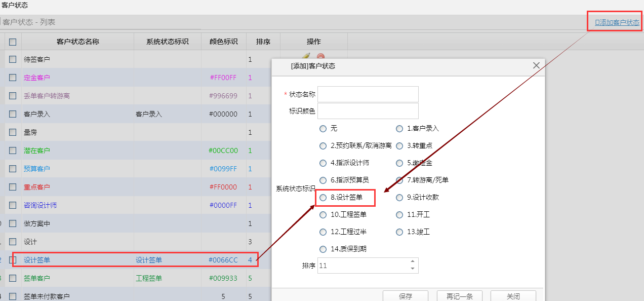Select the 8.设计签单 radio button
Viewport: 644px width, 301px height.
[323, 198]
